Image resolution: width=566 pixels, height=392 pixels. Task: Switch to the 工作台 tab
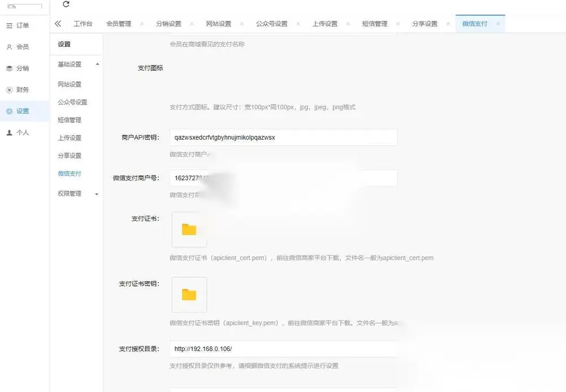point(83,24)
